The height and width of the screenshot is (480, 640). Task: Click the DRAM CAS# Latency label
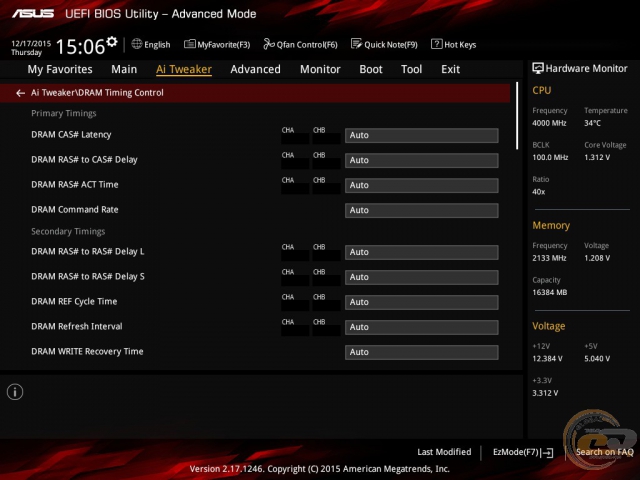coord(71,135)
